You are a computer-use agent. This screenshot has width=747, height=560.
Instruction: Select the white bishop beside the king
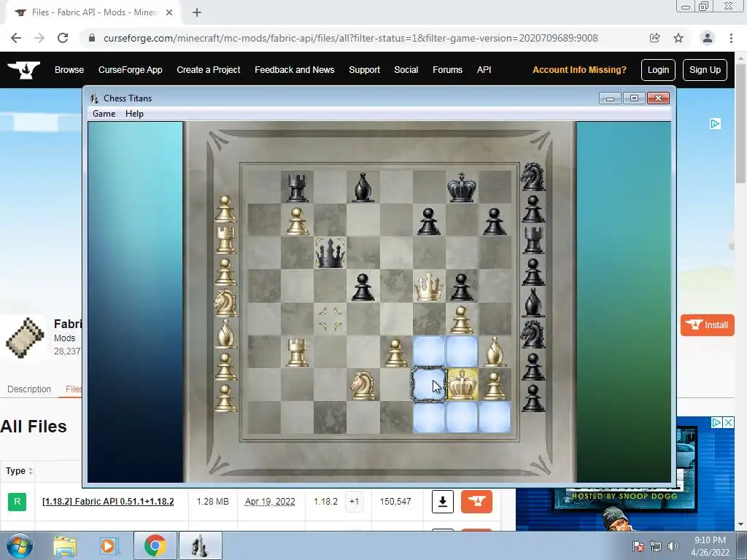click(x=495, y=351)
